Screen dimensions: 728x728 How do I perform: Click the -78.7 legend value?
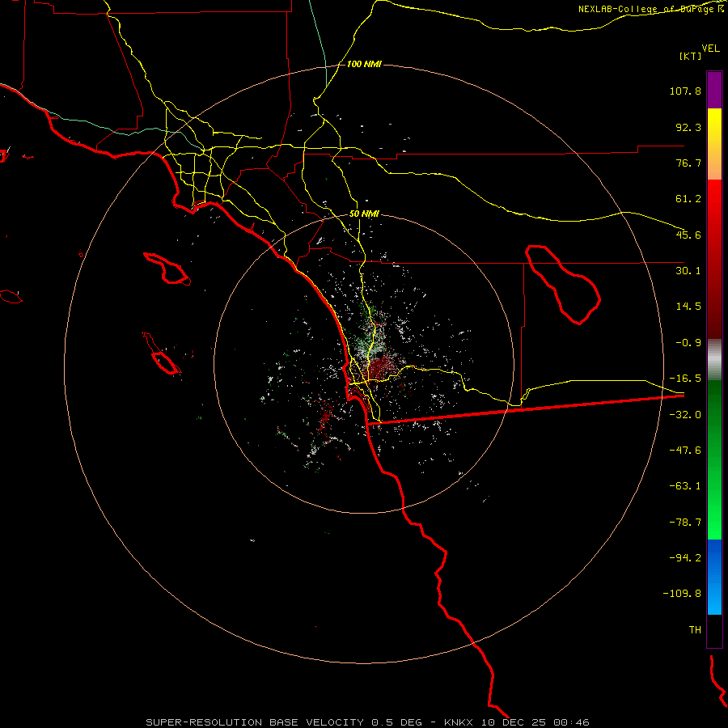685,523
